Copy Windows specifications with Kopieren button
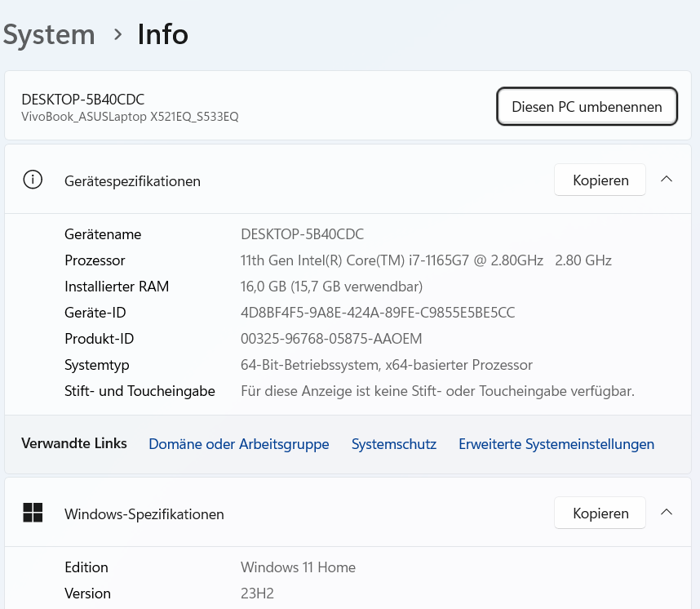The height and width of the screenshot is (609, 700). (x=600, y=513)
